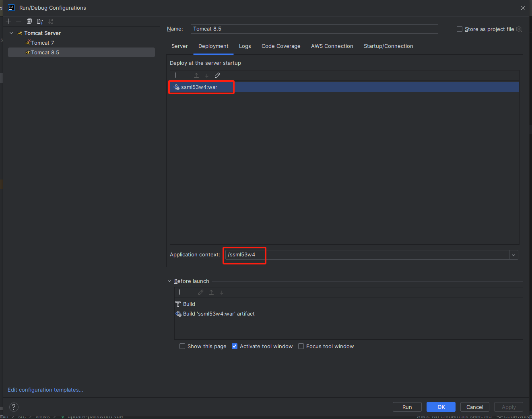Uncheck Activate tool window

pos(235,346)
